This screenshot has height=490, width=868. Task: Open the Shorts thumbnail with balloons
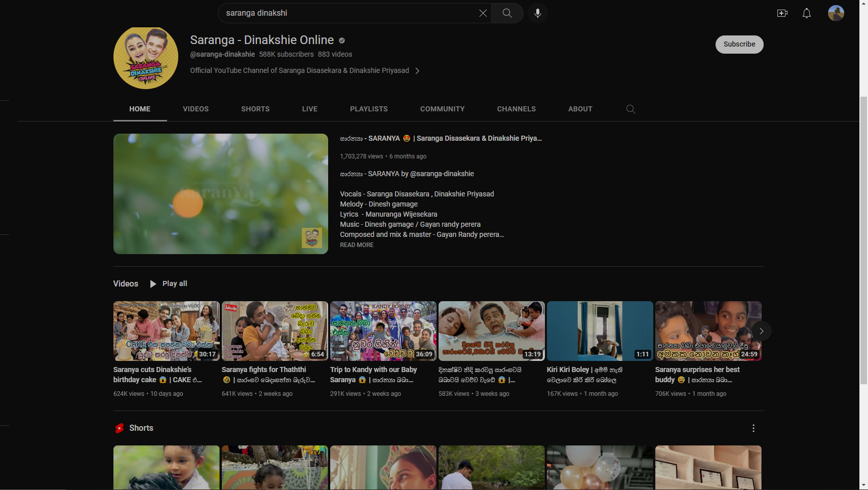[x=600, y=468]
